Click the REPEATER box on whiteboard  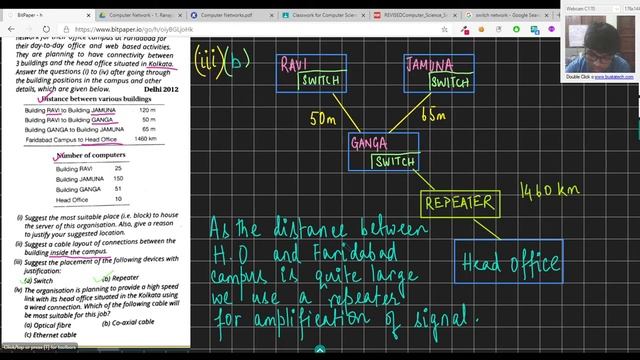coord(460,203)
